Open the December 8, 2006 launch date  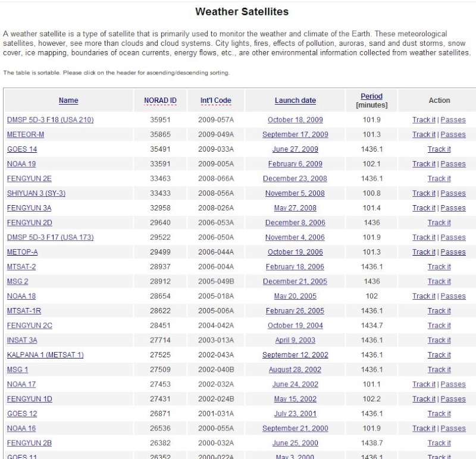coord(295,223)
